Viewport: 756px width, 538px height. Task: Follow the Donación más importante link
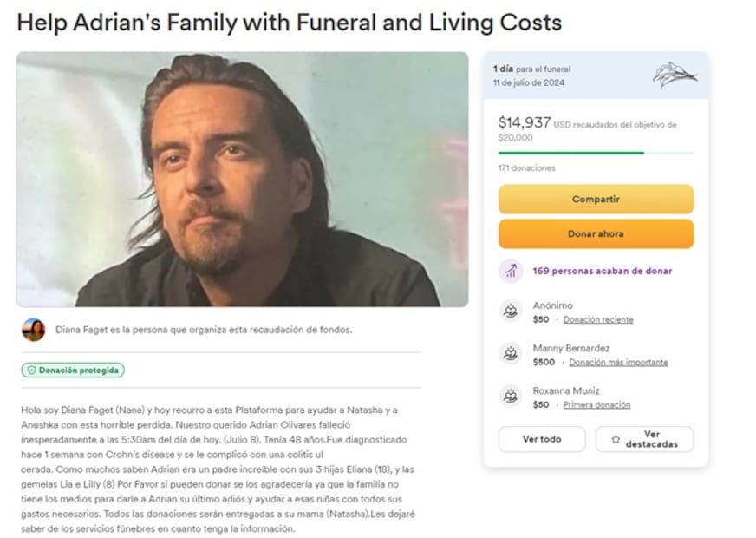point(618,363)
